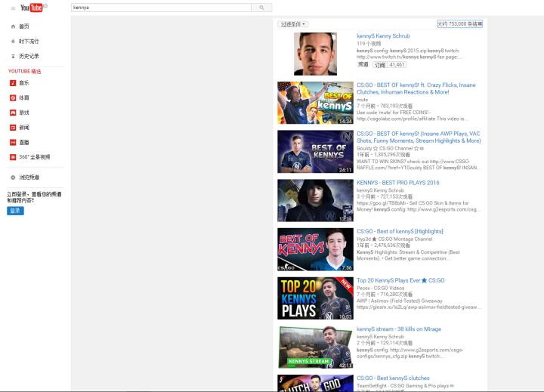Click the blue 登录 sign-in button
The image size is (544, 392).
tap(15, 211)
